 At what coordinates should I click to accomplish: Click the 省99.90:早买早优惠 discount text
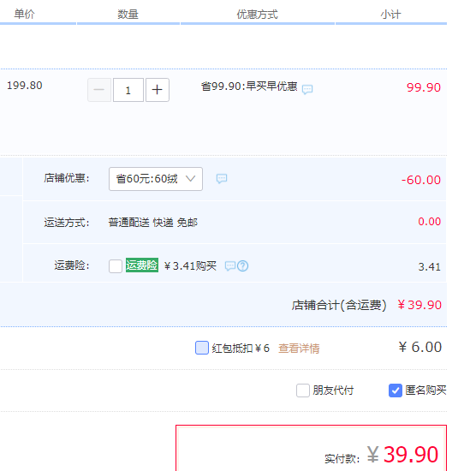pos(249,86)
